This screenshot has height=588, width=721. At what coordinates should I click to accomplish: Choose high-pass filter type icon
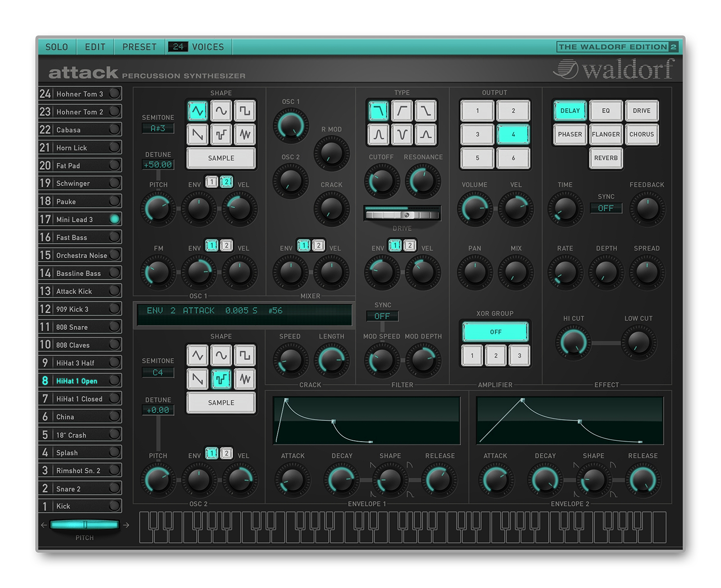(x=402, y=111)
